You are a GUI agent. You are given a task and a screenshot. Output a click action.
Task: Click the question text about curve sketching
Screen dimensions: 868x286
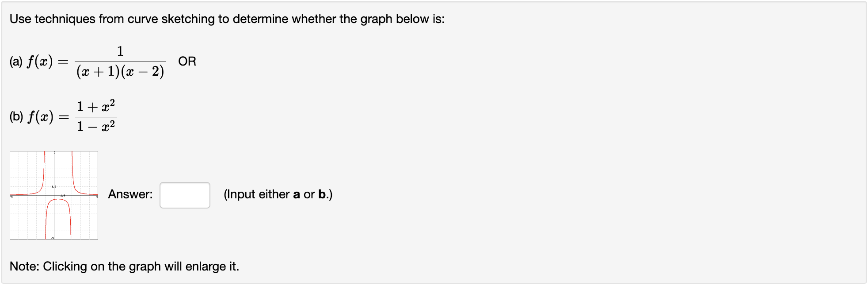(x=227, y=19)
